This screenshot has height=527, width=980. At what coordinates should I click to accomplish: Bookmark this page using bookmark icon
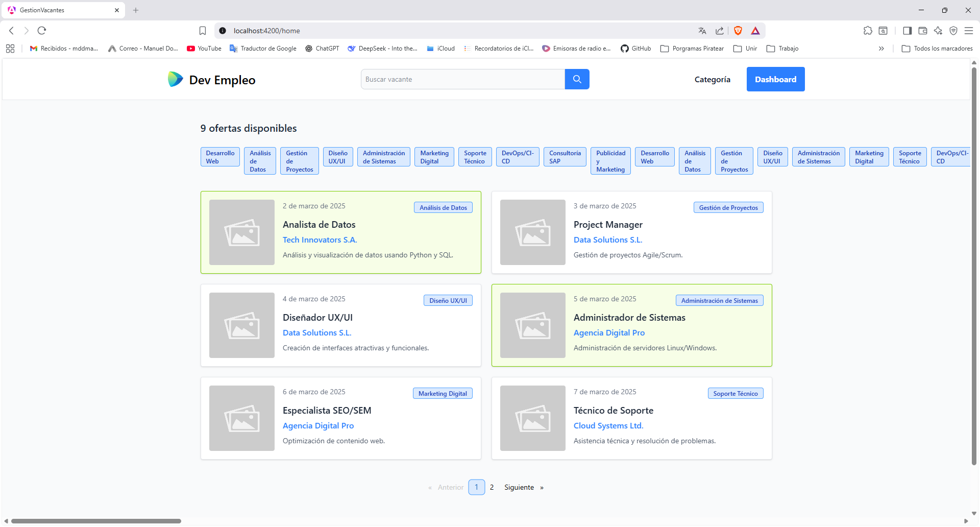click(203, 31)
